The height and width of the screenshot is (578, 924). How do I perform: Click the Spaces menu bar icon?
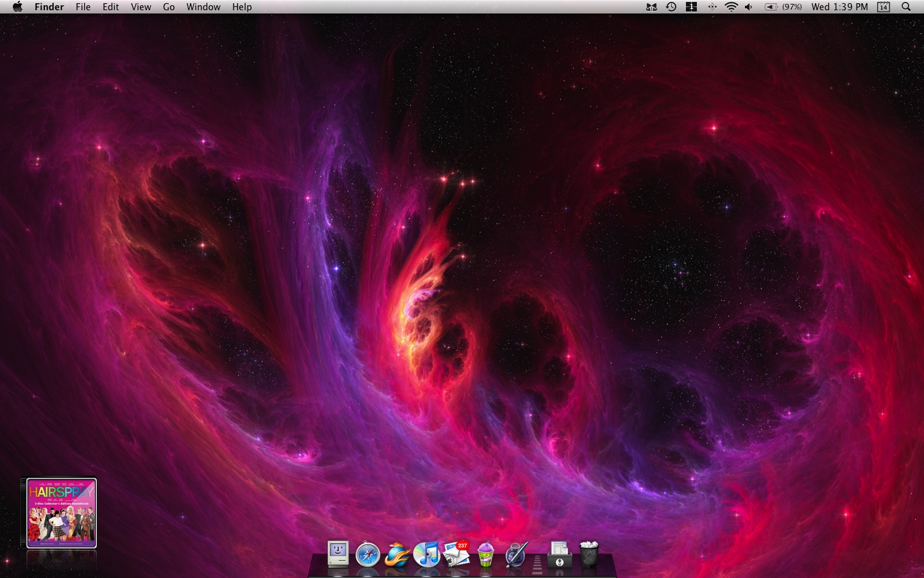tap(691, 7)
